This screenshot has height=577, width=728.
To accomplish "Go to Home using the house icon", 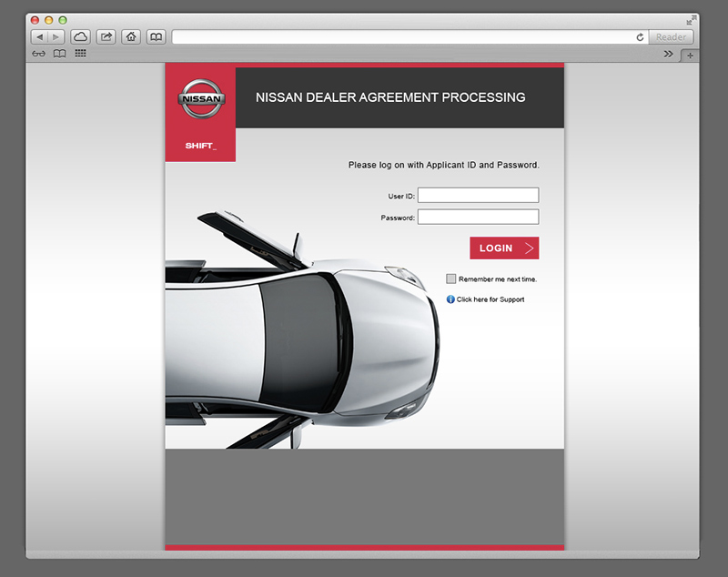I will click(x=130, y=36).
